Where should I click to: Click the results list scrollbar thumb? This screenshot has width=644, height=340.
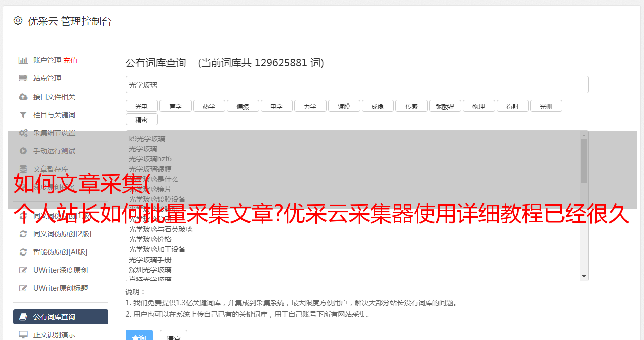[x=584, y=160]
